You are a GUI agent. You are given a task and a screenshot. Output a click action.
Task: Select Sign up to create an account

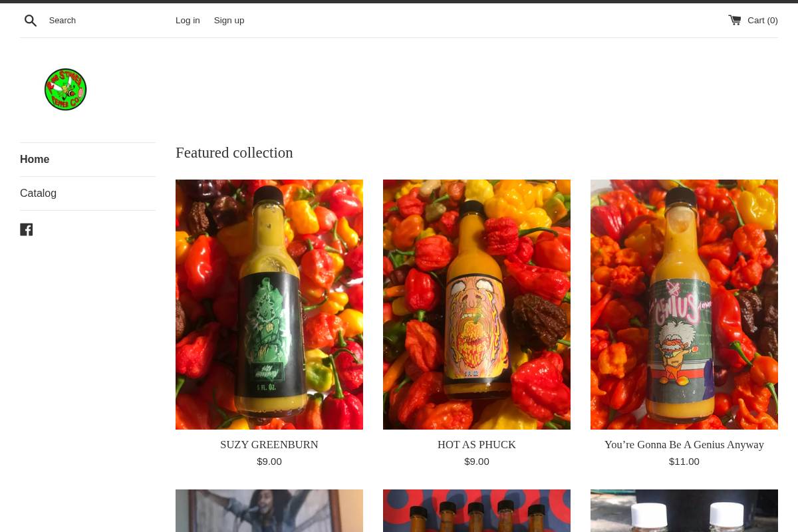click(x=229, y=20)
